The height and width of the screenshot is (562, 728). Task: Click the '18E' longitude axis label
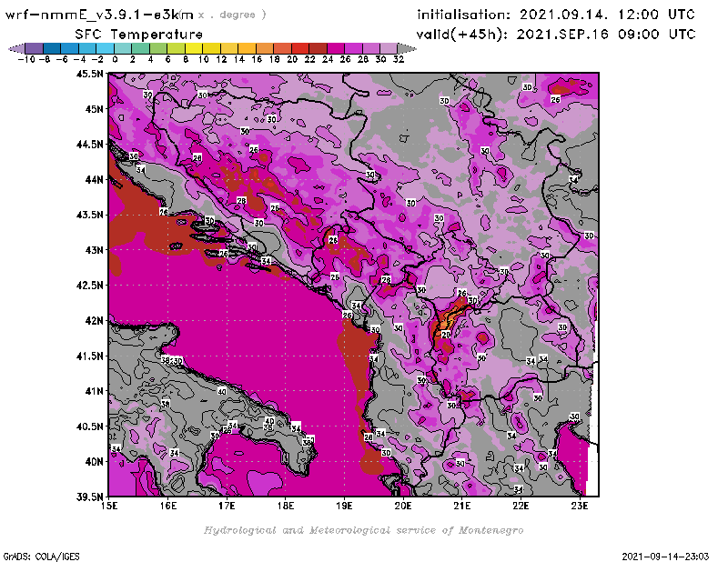[x=286, y=506]
